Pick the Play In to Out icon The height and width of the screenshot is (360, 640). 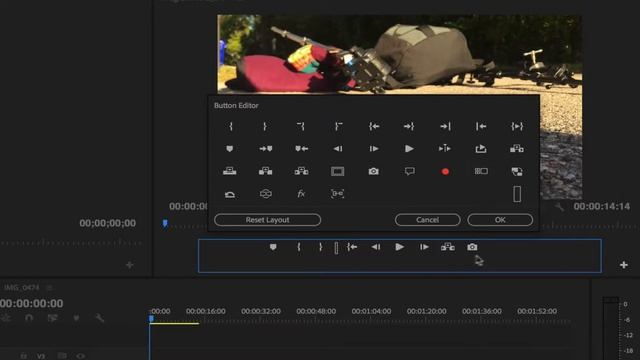coord(517,127)
